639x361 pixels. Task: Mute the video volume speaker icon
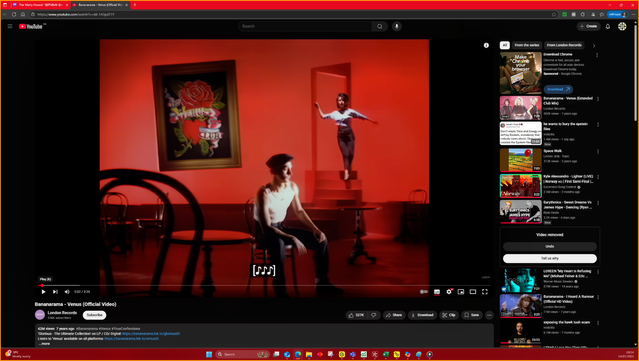point(67,292)
